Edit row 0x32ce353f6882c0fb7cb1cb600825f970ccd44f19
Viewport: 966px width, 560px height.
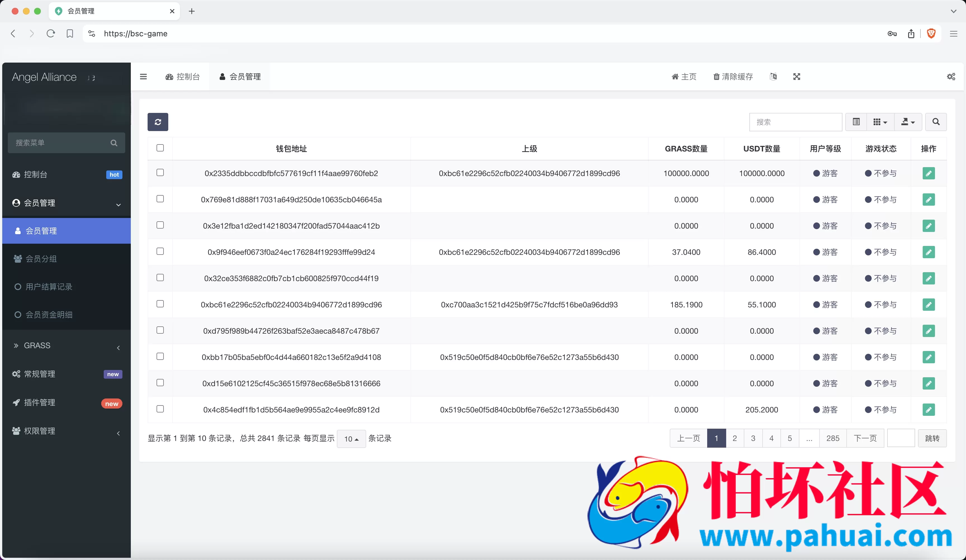point(929,278)
